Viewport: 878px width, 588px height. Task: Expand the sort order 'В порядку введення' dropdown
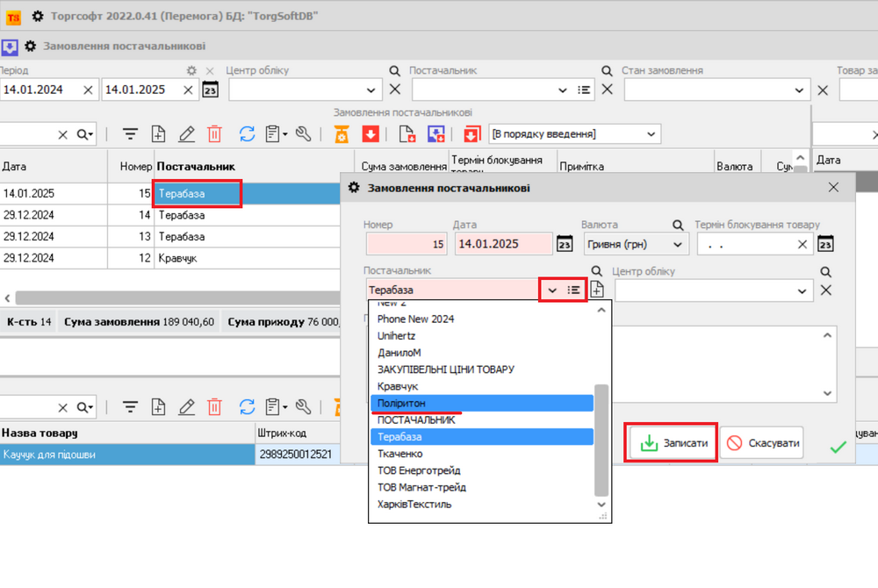651,134
